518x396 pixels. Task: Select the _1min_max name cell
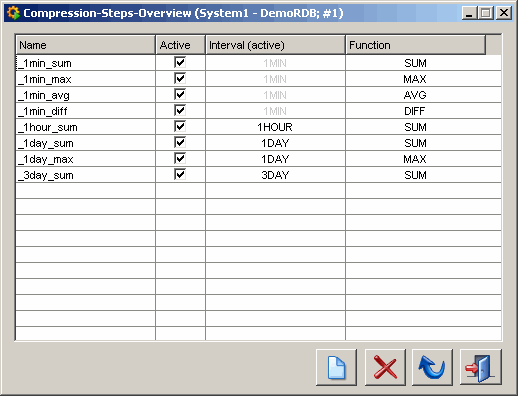click(86, 79)
